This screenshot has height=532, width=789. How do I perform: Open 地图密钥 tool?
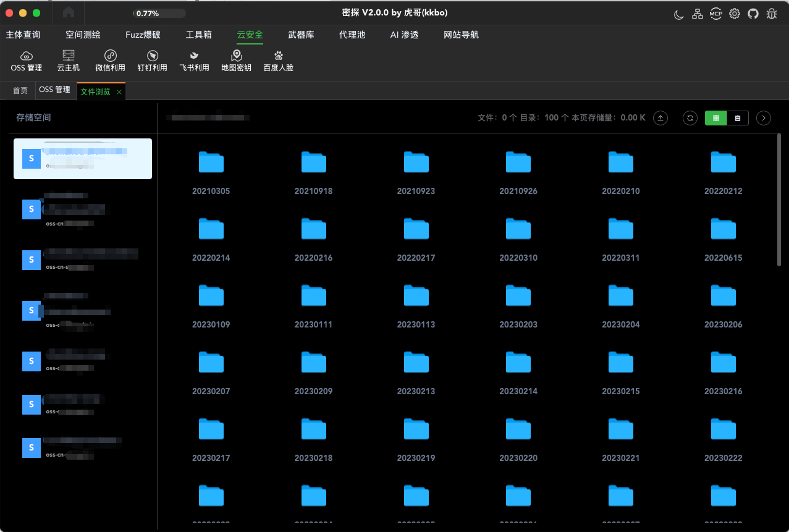[237, 61]
